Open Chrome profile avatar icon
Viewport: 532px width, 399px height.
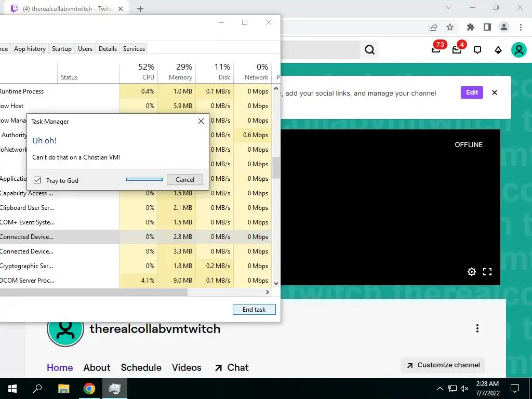(504, 27)
